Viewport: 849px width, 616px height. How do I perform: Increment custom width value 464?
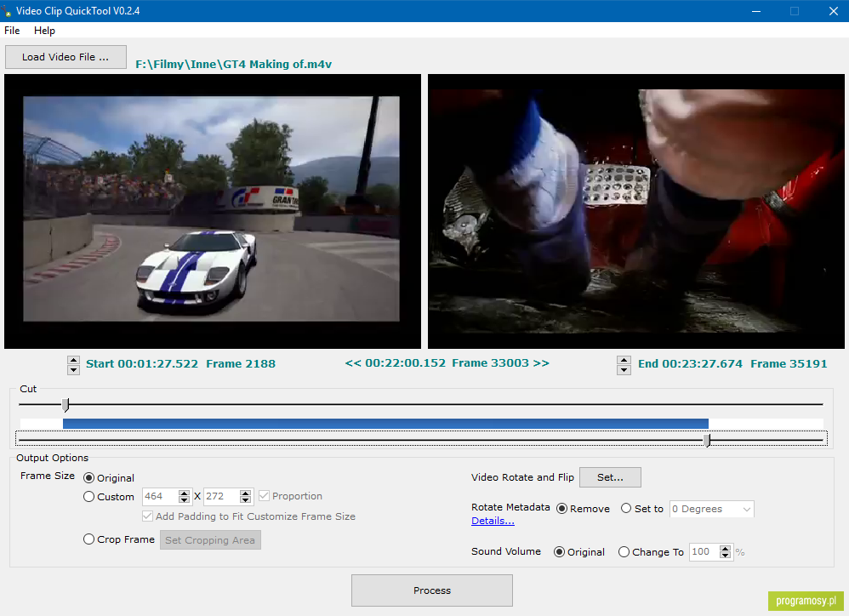184,493
